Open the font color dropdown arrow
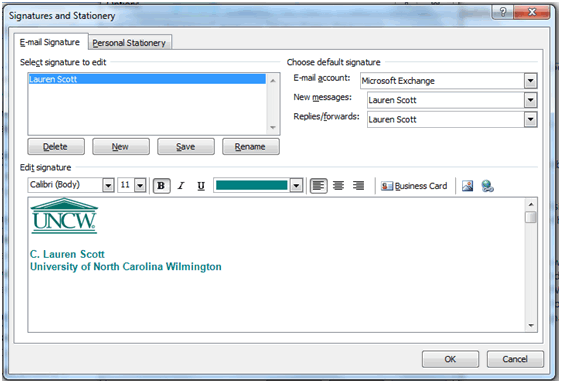This screenshot has height=383, width=561. coord(296,185)
